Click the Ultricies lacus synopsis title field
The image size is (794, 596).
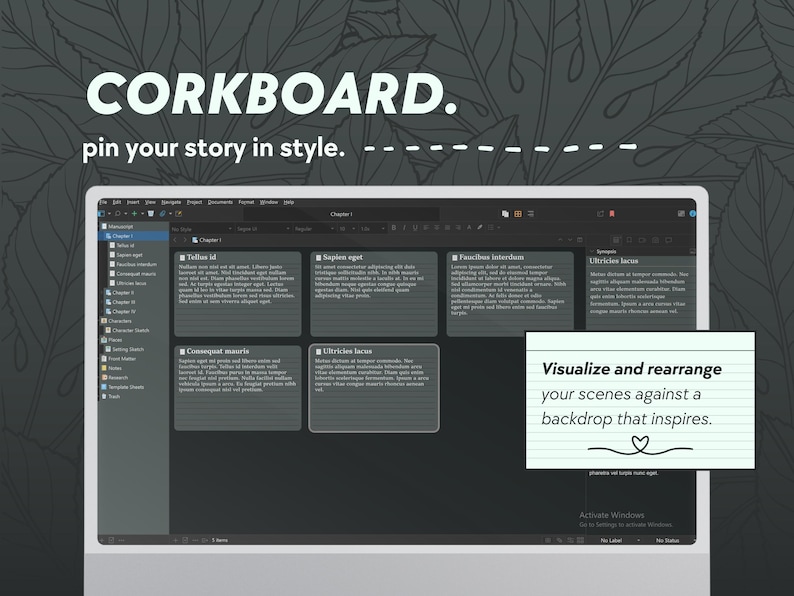[641, 261]
